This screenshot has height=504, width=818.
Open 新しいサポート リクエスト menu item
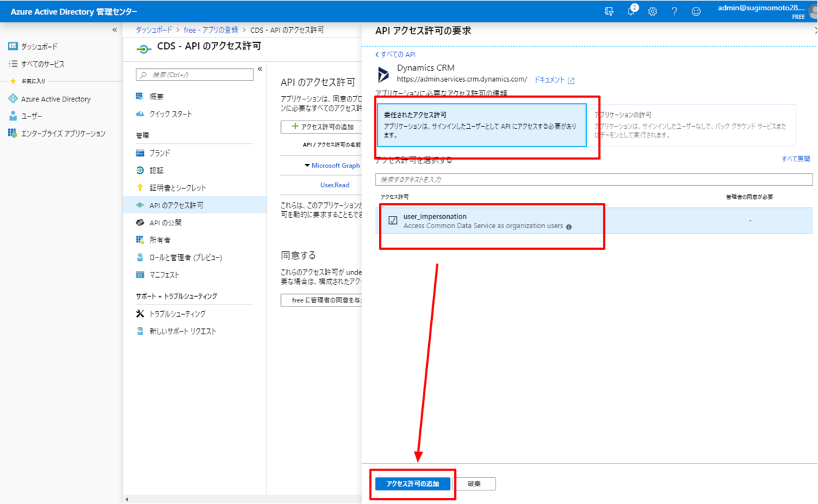pos(182,331)
